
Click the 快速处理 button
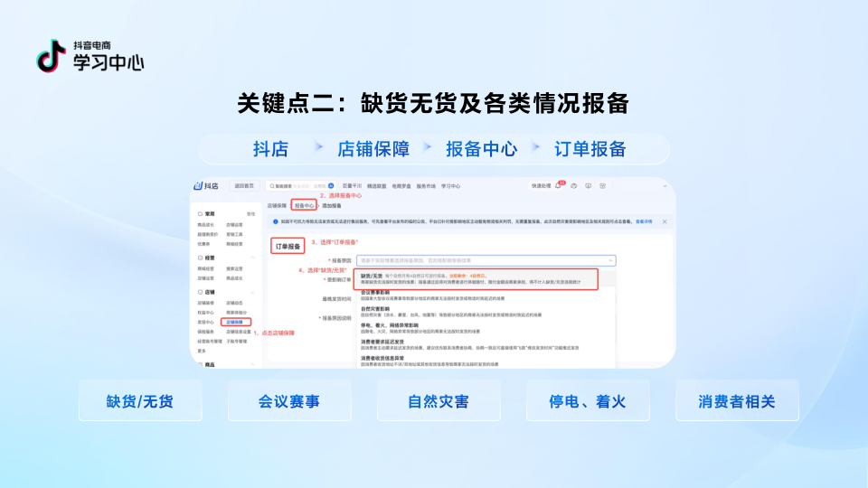[x=542, y=186]
